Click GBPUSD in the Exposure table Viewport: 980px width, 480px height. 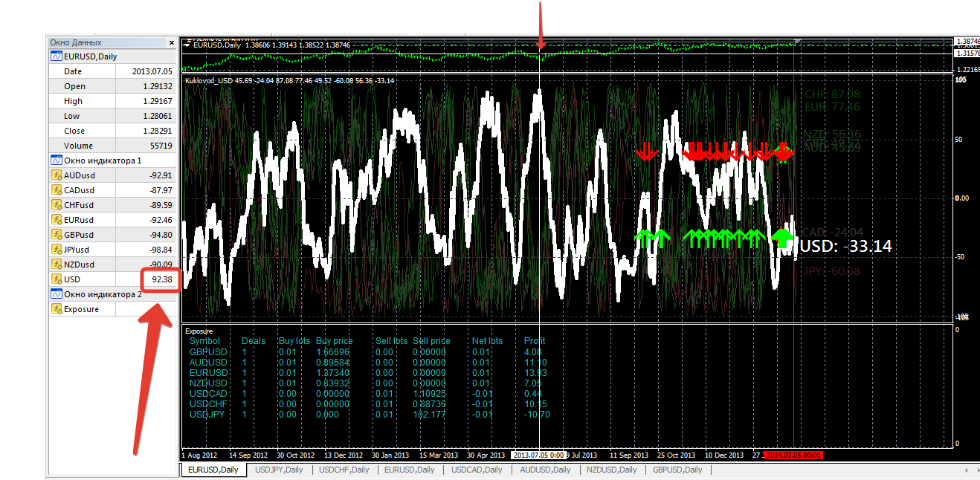click(x=208, y=351)
